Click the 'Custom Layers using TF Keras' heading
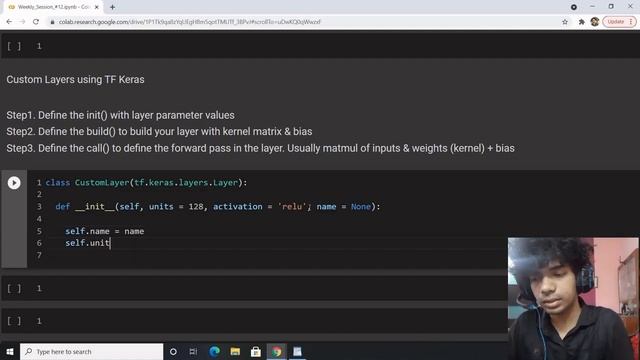This screenshot has height=360, width=640. (x=76, y=80)
